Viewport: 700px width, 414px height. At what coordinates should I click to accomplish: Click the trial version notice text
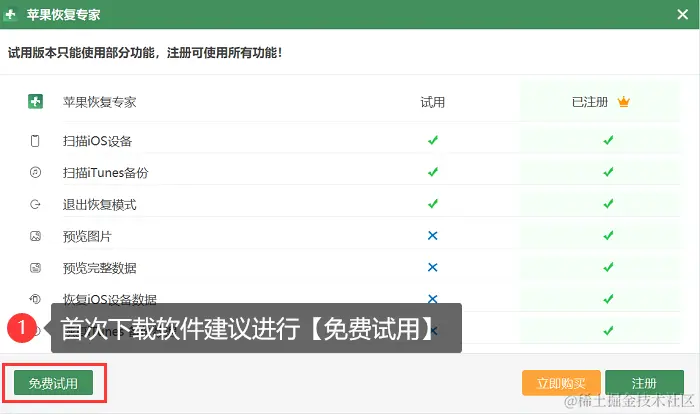[145, 53]
